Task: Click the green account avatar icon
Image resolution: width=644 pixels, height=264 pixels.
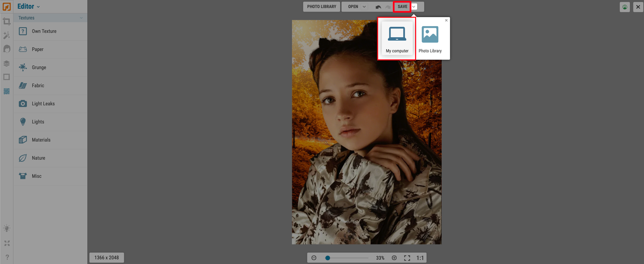Action: [625, 7]
